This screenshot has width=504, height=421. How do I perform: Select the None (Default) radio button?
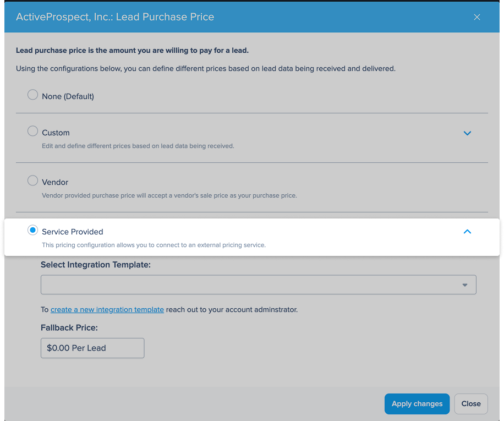(32, 95)
